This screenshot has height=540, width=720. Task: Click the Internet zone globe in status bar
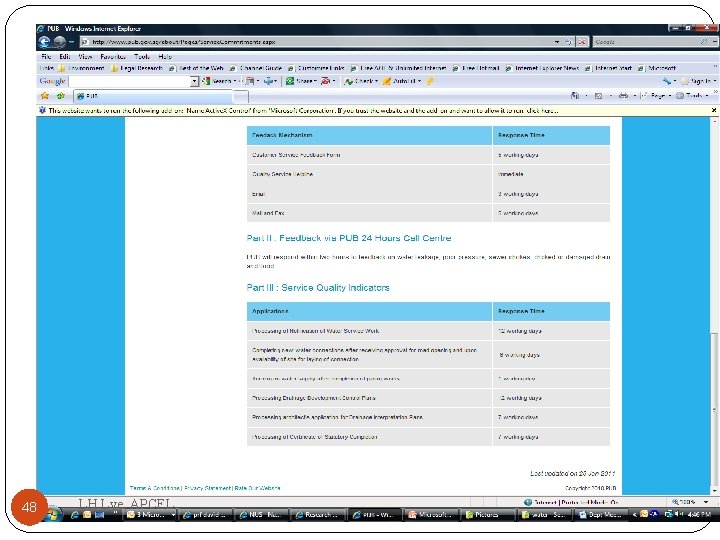[528, 502]
